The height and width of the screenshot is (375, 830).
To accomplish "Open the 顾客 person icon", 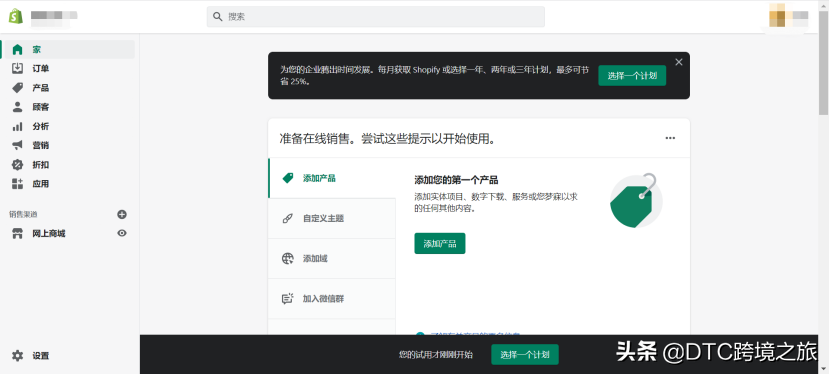I will 17,107.
